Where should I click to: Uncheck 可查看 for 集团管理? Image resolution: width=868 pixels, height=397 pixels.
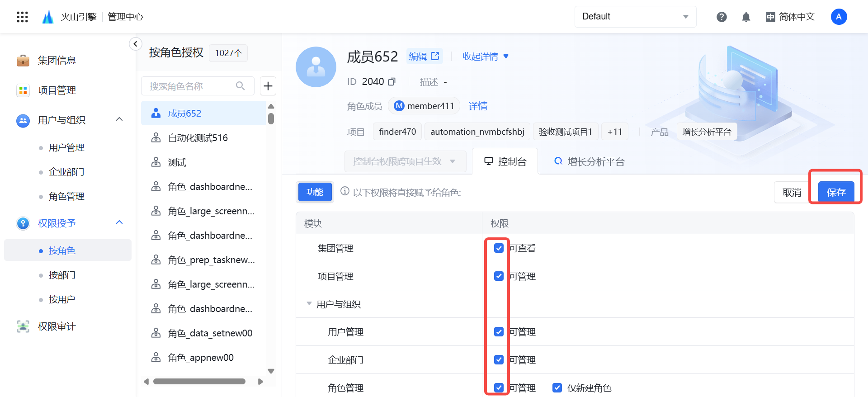click(x=499, y=248)
